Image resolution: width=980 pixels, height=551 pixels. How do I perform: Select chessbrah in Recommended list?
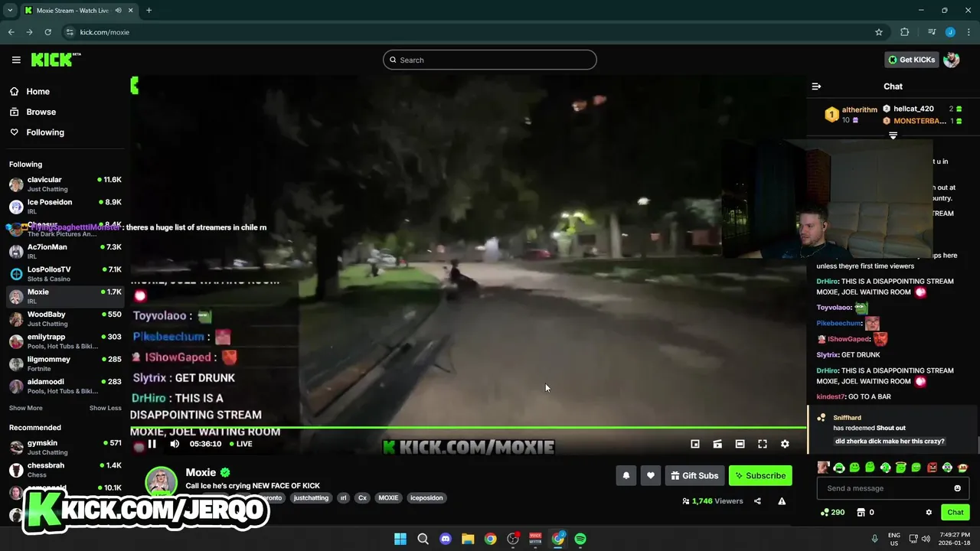pyautogui.click(x=65, y=470)
